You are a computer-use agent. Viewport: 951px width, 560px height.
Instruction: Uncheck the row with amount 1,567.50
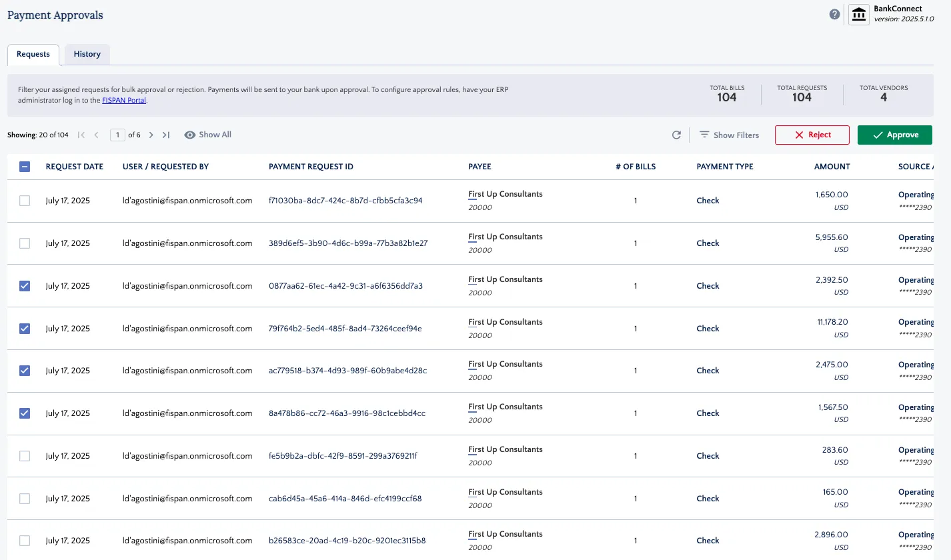pos(25,413)
